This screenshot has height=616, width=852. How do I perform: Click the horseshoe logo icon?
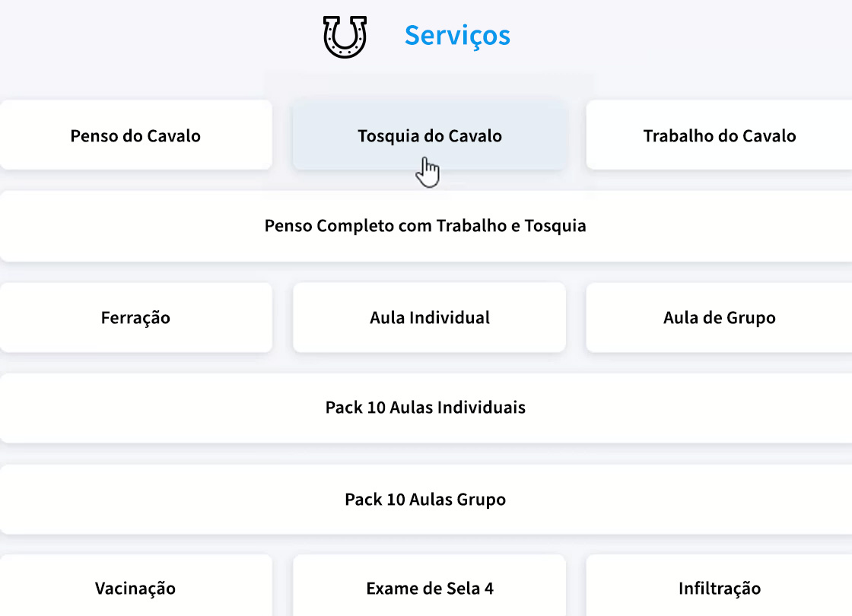coord(344,34)
